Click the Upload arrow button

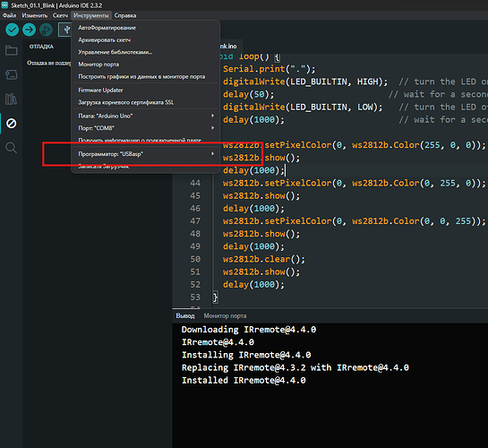click(29, 30)
